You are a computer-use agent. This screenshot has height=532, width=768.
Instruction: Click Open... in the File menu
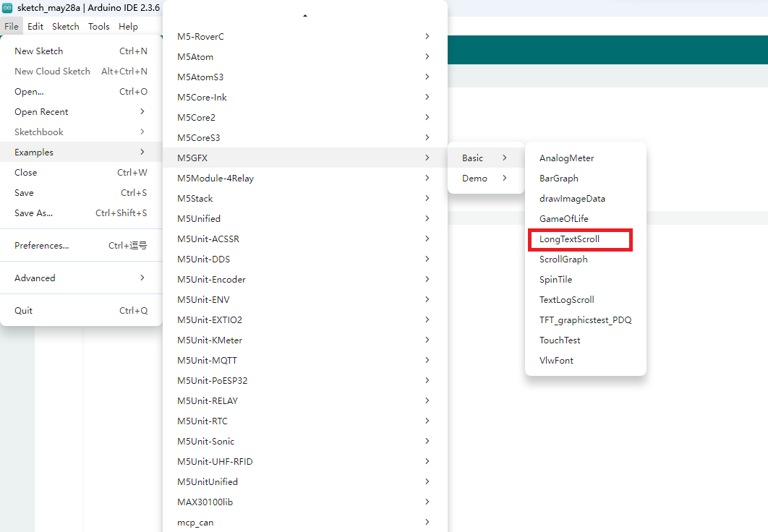[81, 92]
